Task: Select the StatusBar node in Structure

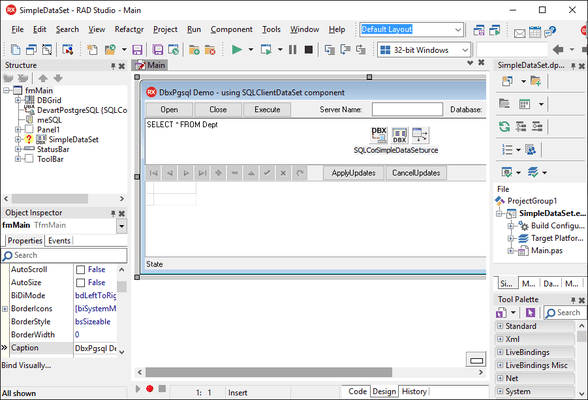Action: (53, 149)
